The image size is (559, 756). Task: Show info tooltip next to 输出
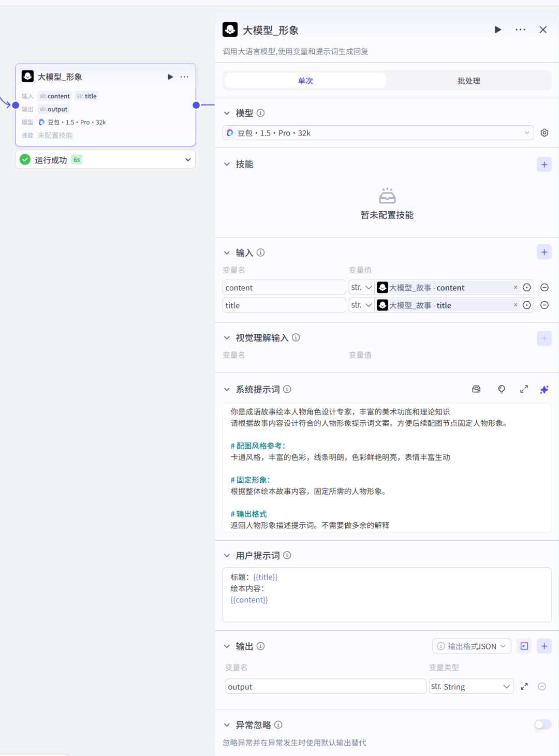click(261, 646)
